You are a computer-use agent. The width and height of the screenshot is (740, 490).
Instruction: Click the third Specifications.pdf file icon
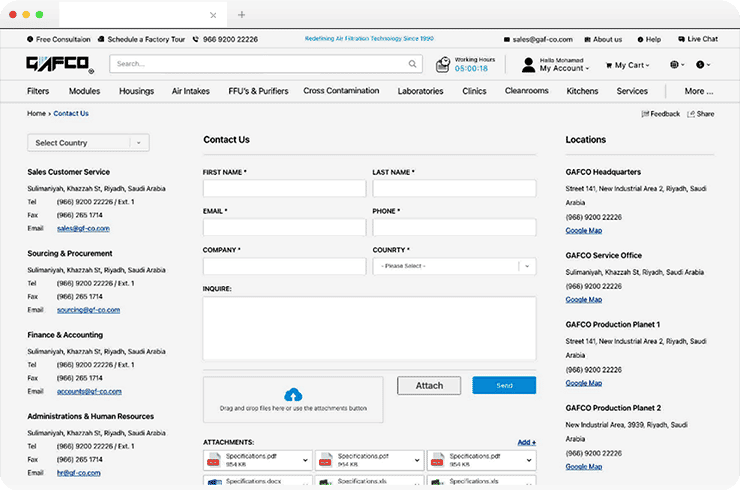tap(437, 460)
